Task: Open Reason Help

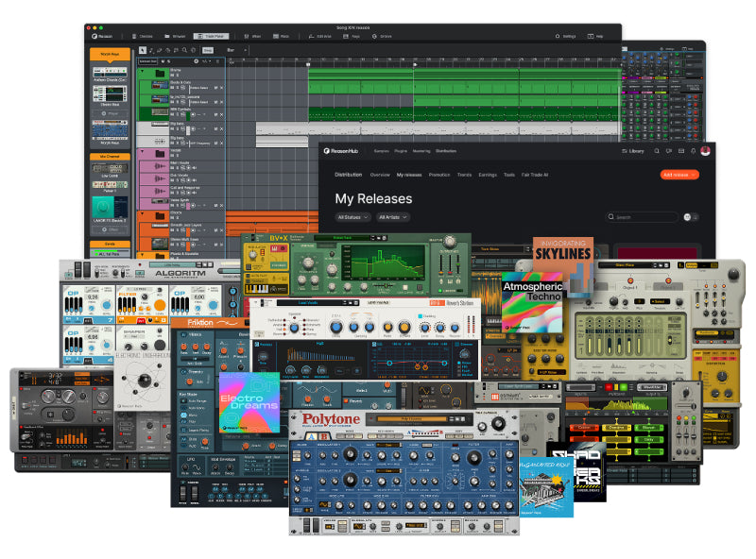Action: 595,37
